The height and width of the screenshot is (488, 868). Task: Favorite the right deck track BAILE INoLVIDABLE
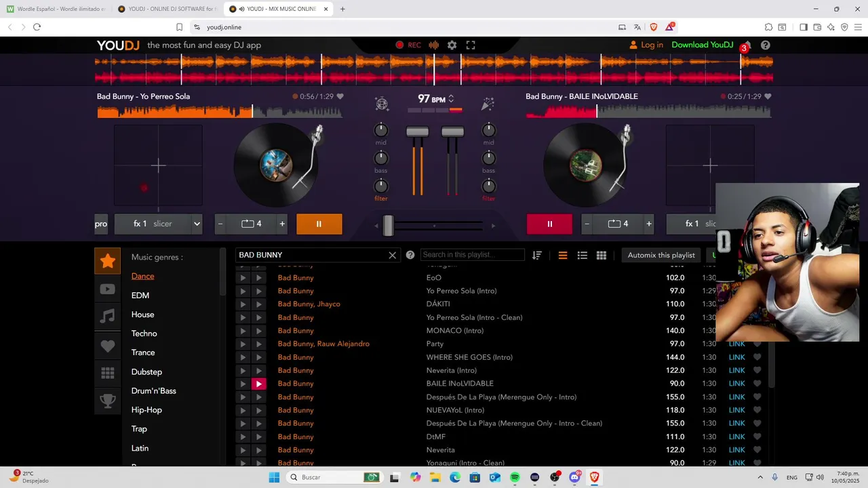[x=768, y=96]
